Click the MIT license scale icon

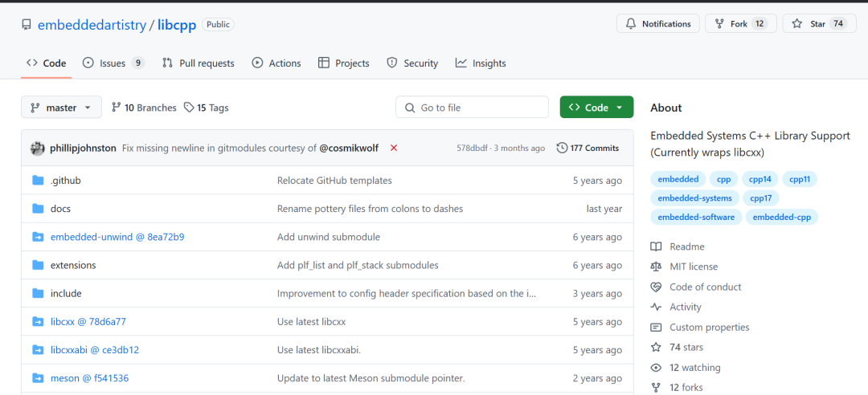[656, 267]
